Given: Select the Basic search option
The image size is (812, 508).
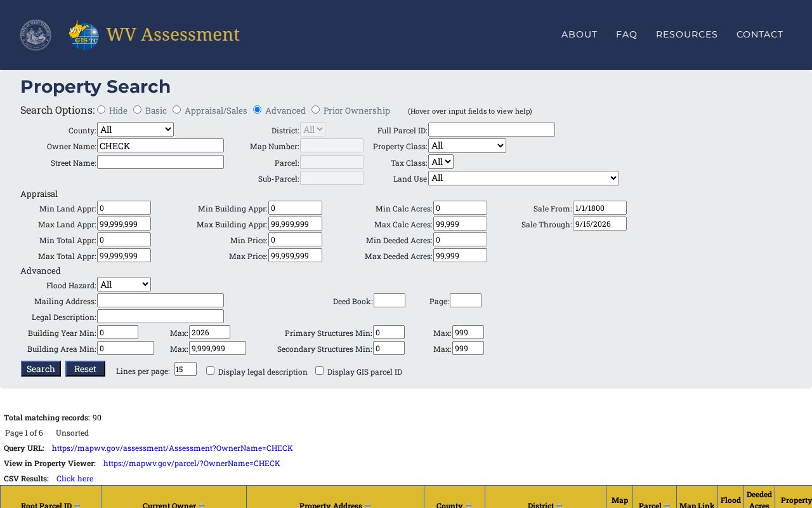Looking at the screenshot, I should 137,110.
